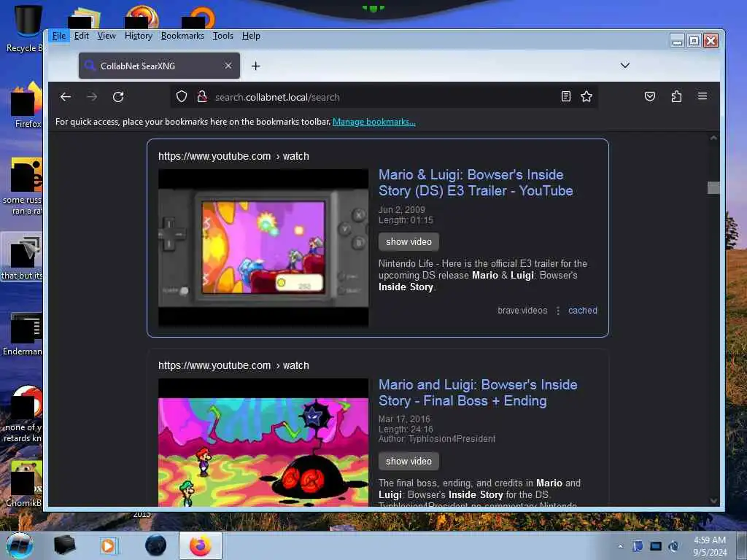Click the Final Boss battle video thumbnail
Image resolution: width=747 pixels, height=560 pixels.
point(263,443)
